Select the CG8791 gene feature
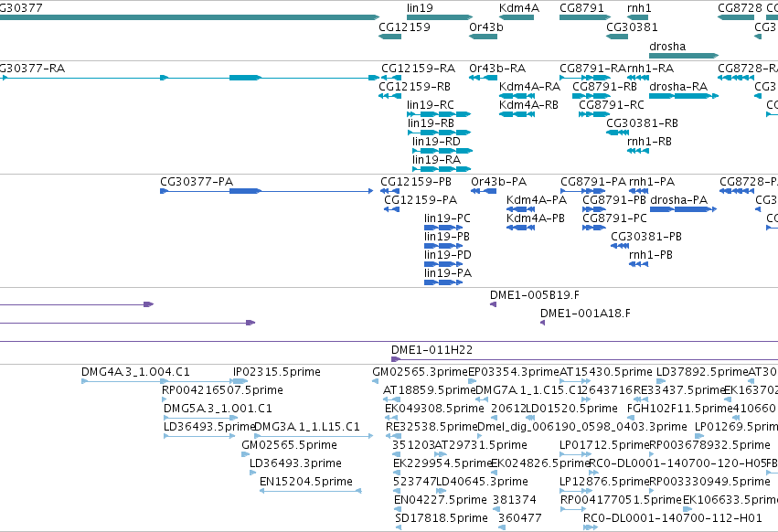The image size is (778, 532). click(x=585, y=17)
